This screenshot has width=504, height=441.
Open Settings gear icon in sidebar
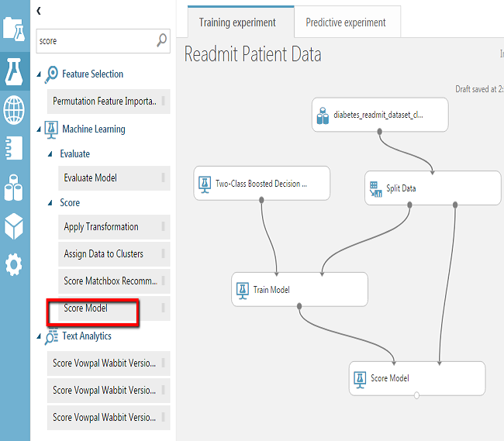click(x=15, y=265)
